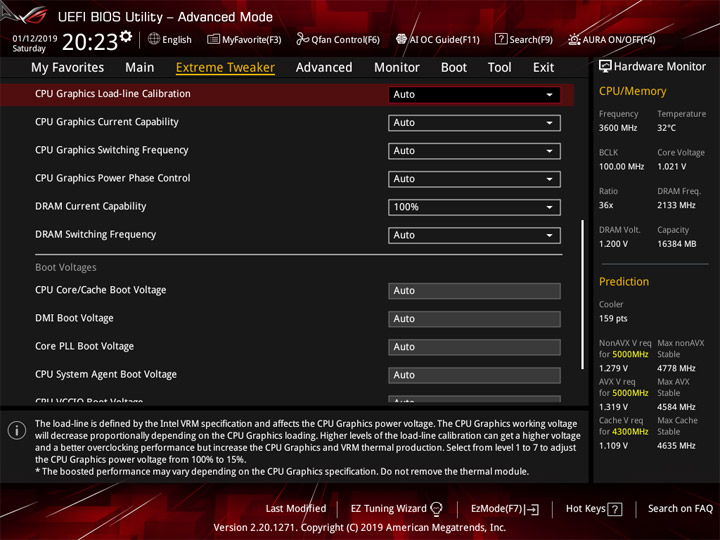Image resolution: width=720 pixels, height=540 pixels.
Task: Click Core PLL Boot Voltage field
Action: point(474,347)
